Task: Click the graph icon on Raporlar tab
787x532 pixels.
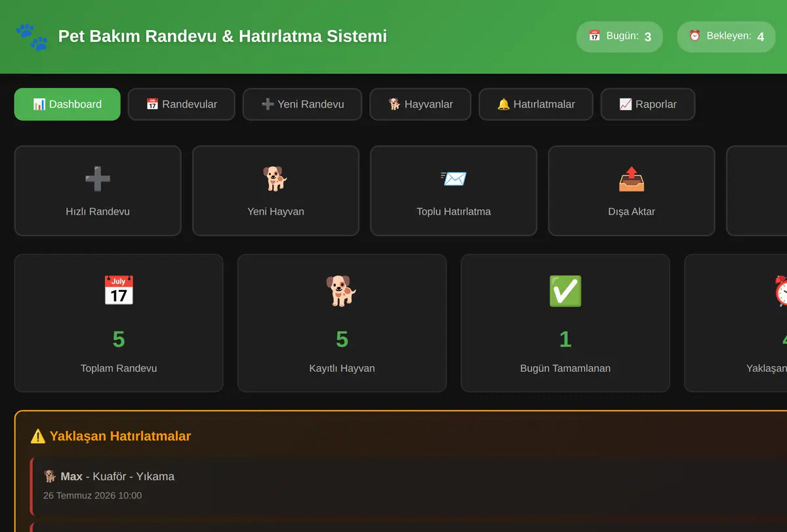Action: pos(626,104)
